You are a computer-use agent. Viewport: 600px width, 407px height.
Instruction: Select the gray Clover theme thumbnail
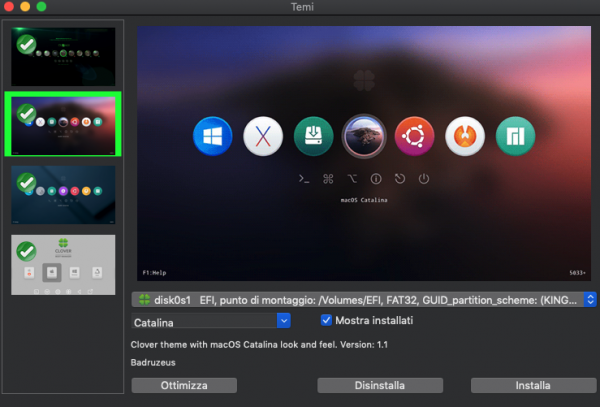click(x=63, y=265)
